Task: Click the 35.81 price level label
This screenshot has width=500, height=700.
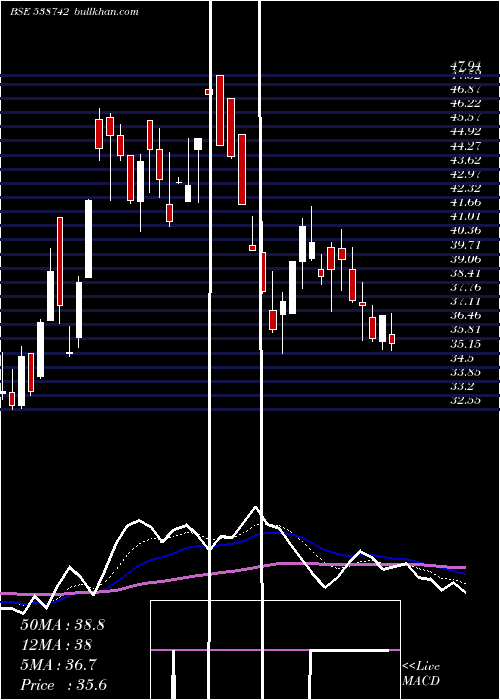Action: point(466,329)
